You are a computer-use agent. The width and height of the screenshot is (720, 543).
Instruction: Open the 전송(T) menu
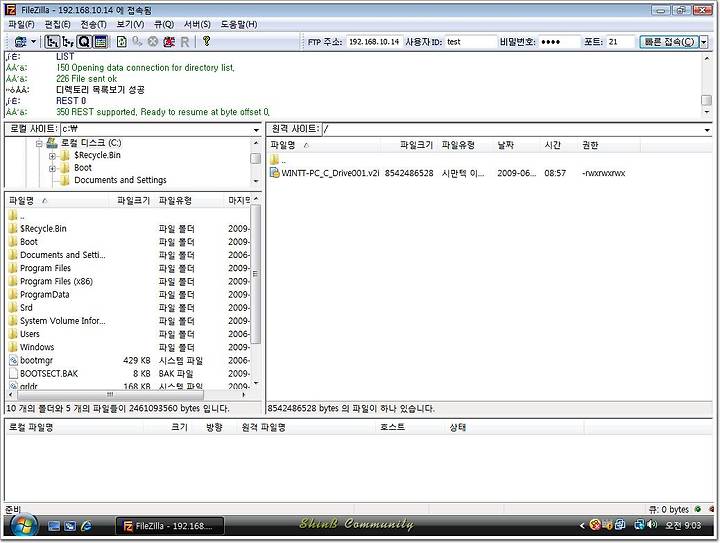[93, 24]
